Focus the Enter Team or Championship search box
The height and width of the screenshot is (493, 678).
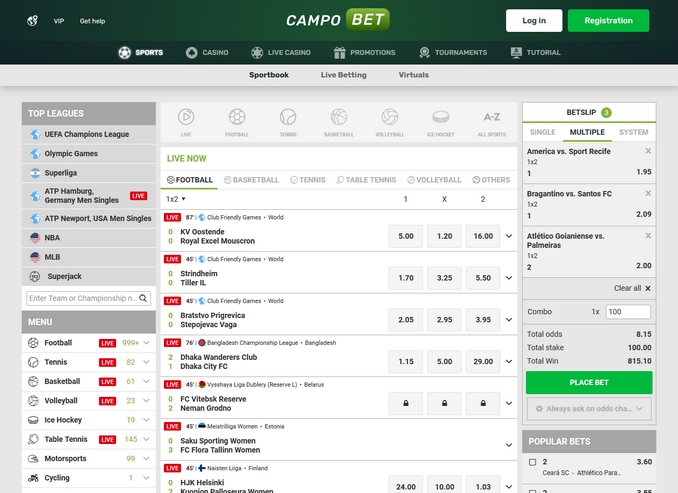pos(89,298)
